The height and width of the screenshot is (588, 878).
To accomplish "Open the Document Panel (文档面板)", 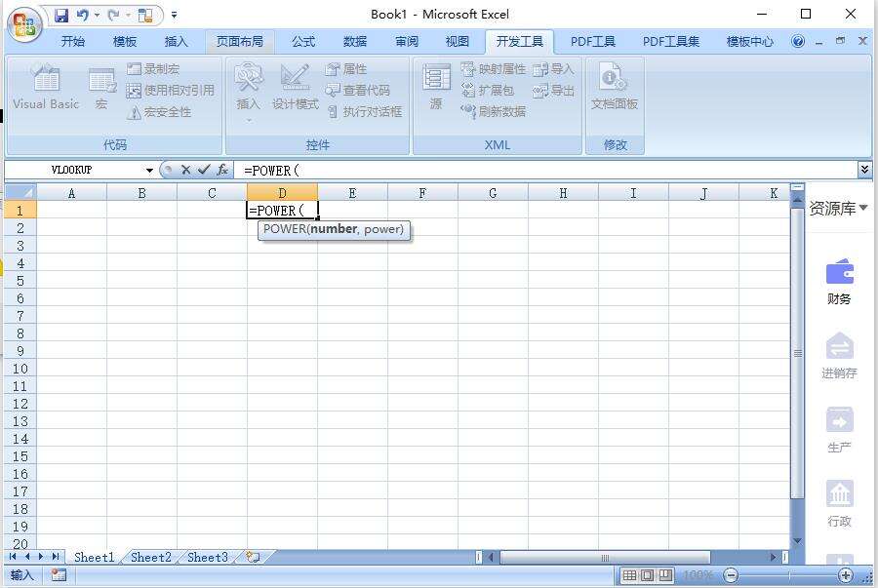I will (x=615, y=88).
